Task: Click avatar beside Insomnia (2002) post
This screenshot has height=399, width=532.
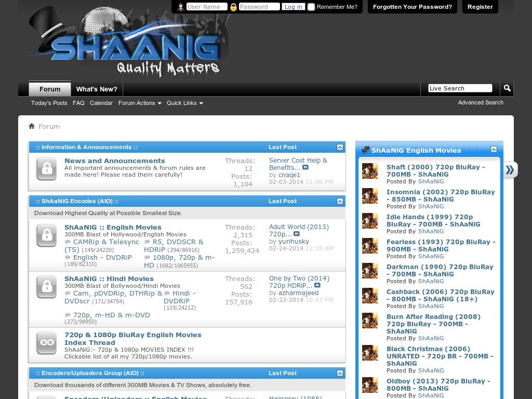Action: click(x=370, y=196)
